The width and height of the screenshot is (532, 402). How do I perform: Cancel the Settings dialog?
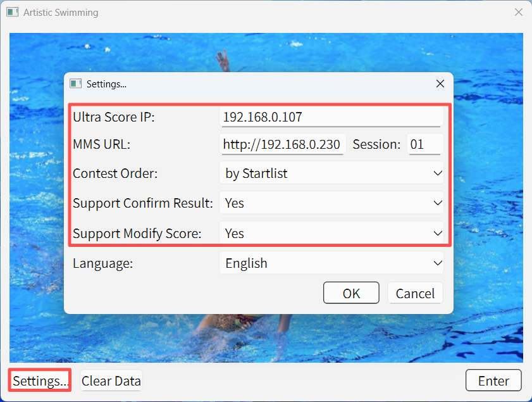[415, 293]
